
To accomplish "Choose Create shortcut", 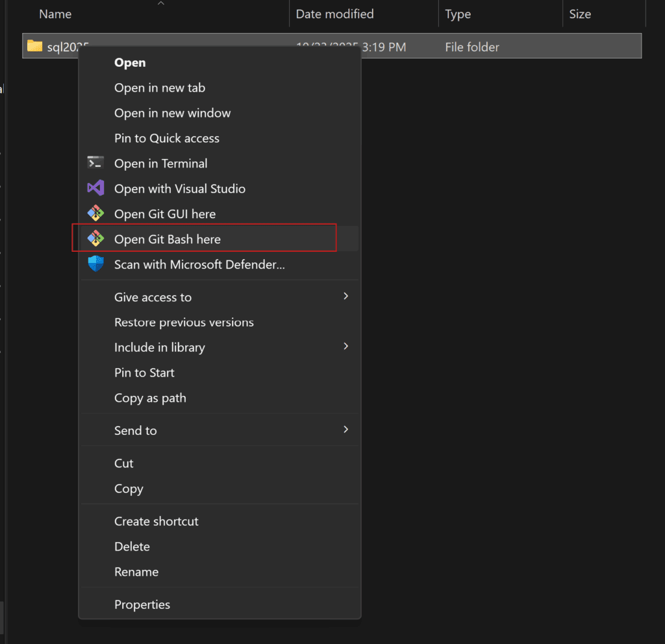I will tap(157, 521).
